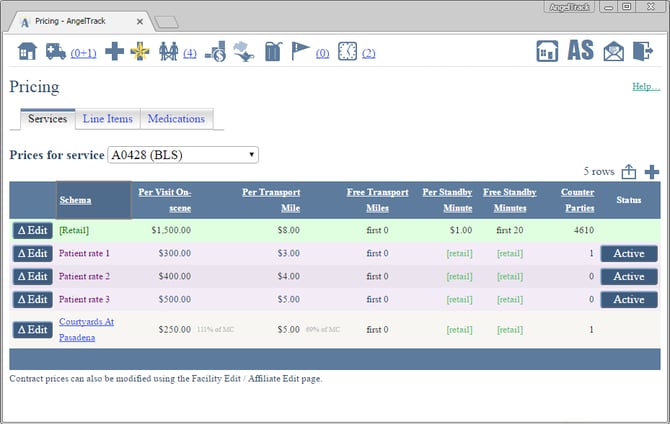Sort by Per Standby Minute column
Viewport: 670px width, 424px height.
[447, 200]
